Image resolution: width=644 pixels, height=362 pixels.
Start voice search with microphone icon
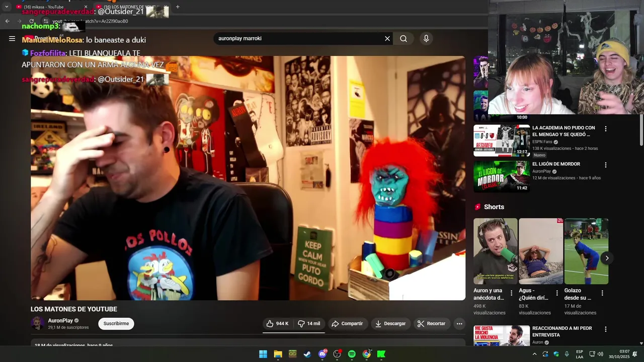click(426, 39)
